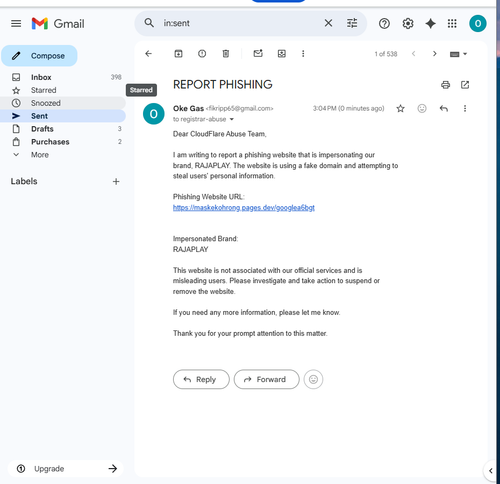Go to the older conversation arrow
This screenshot has height=484, width=500.
point(434,54)
